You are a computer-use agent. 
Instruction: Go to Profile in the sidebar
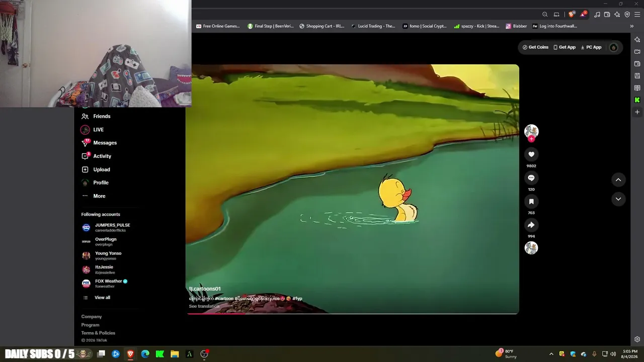(95, 183)
